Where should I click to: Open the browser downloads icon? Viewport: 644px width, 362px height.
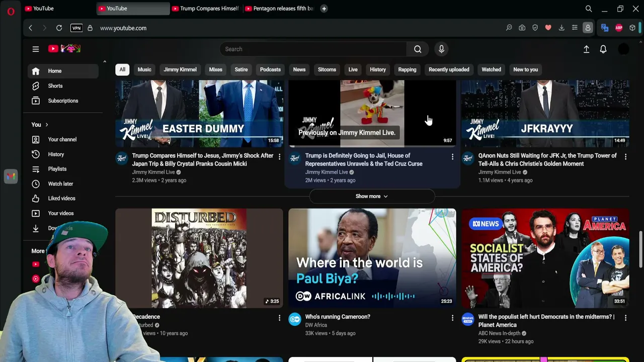point(561,28)
